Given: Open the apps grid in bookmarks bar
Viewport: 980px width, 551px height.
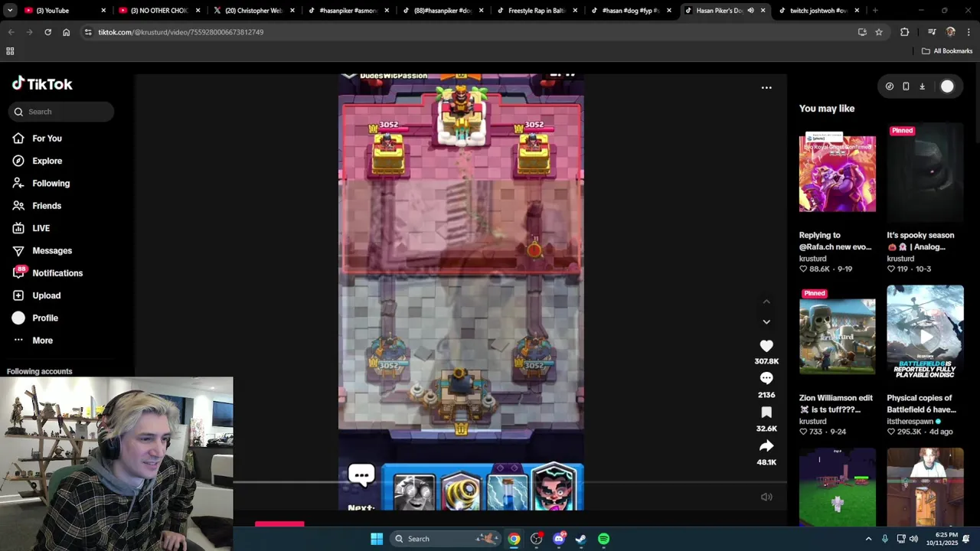Looking at the screenshot, I should click(10, 51).
